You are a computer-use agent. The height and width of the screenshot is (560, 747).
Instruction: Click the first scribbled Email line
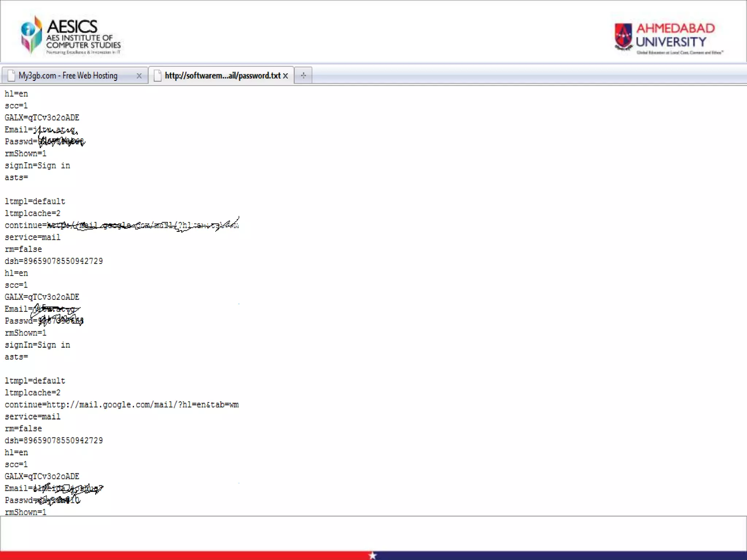[x=41, y=130]
